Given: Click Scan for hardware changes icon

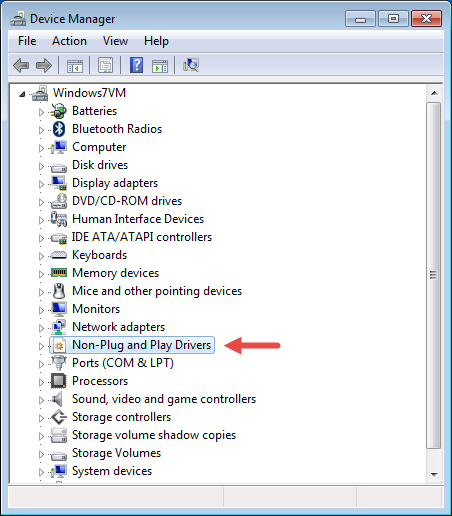Looking at the screenshot, I should tap(191, 65).
